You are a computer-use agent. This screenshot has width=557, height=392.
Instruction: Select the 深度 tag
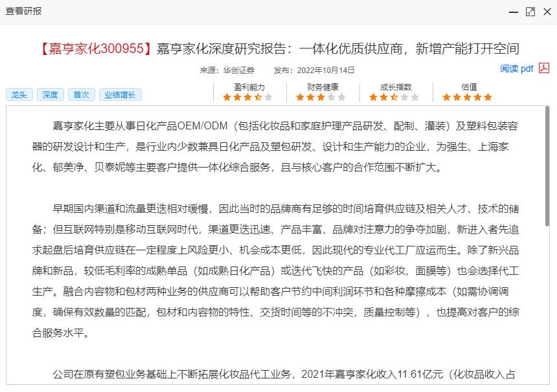click(50, 94)
